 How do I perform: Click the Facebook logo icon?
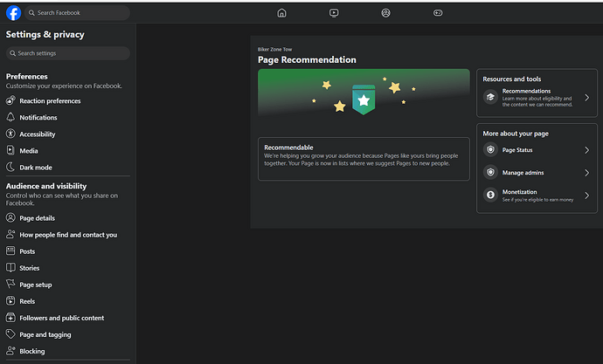(x=13, y=13)
